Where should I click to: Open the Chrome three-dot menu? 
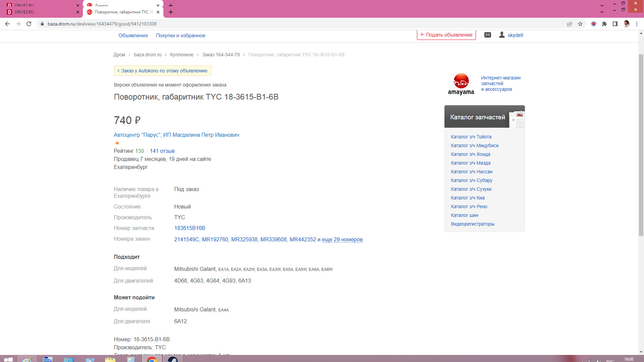point(637,24)
